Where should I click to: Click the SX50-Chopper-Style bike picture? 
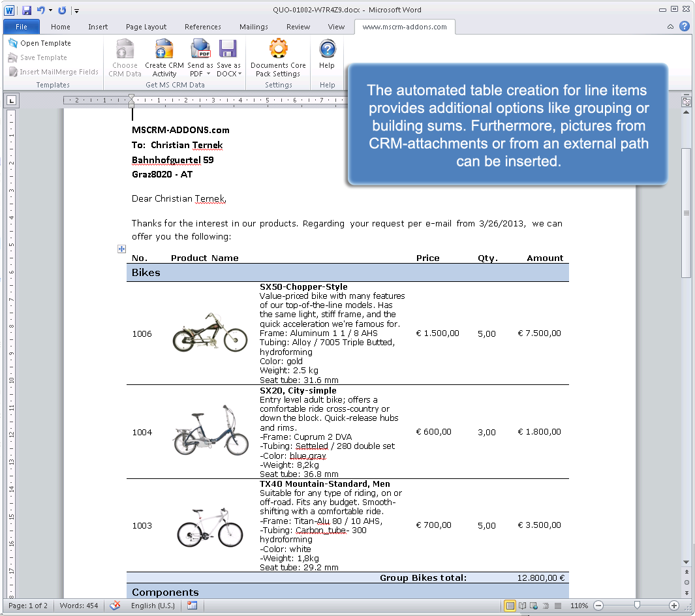[209, 332]
